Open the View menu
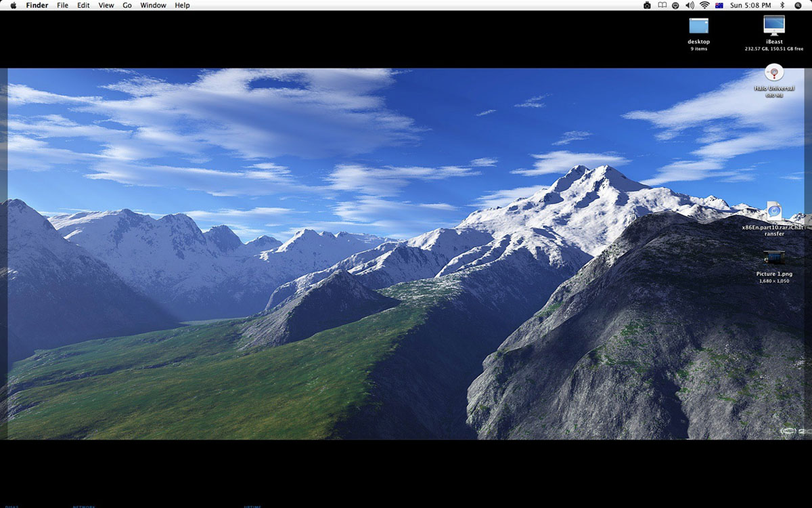This screenshot has height=508, width=812. tap(106, 5)
